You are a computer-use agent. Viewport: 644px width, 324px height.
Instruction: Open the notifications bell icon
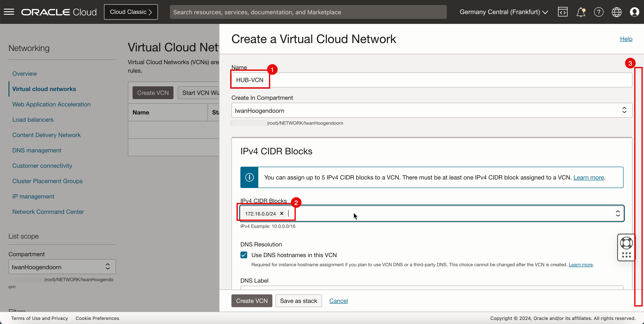coord(580,12)
